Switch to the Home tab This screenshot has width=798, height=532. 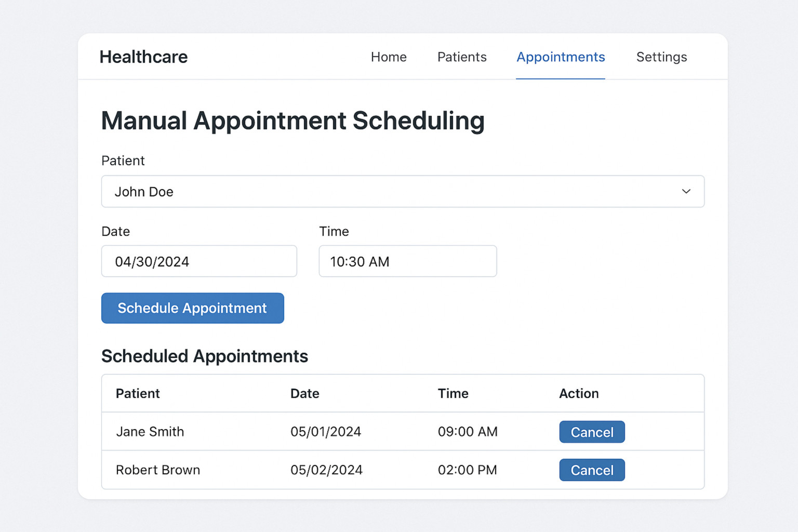tap(389, 57)
